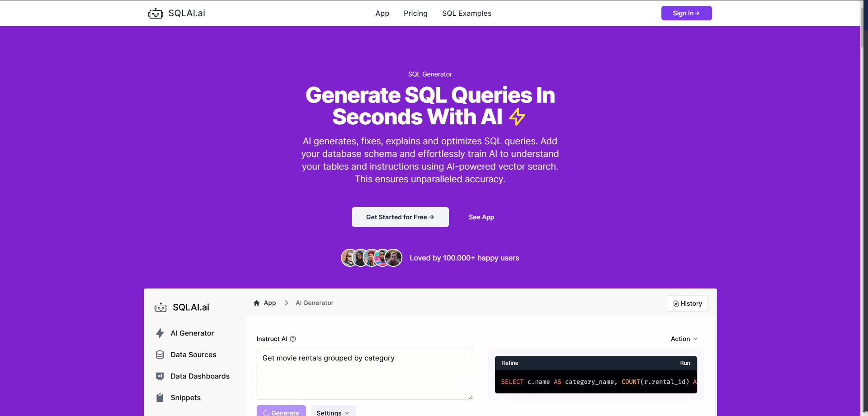The width and height of the screenshot is (868, 416).
Task: Click the Sign In button
Action: point(686,13)
